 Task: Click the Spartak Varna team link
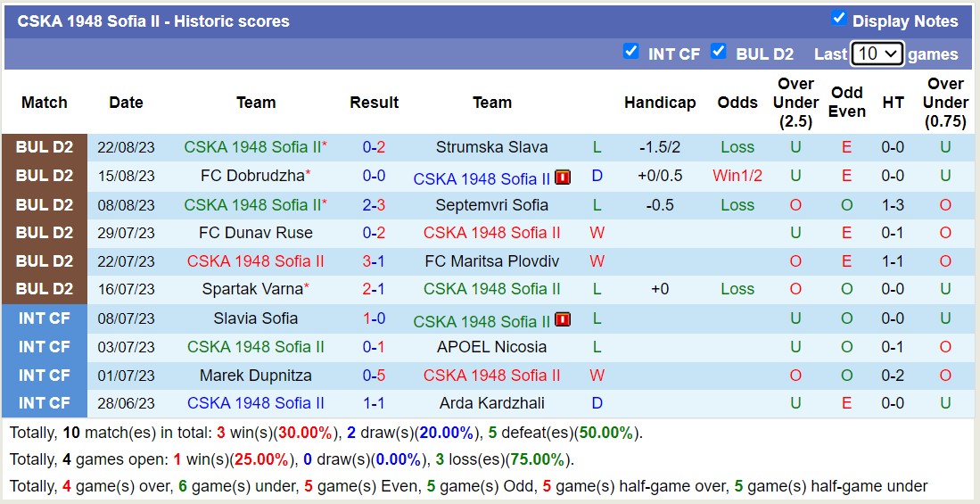point(252,289)
